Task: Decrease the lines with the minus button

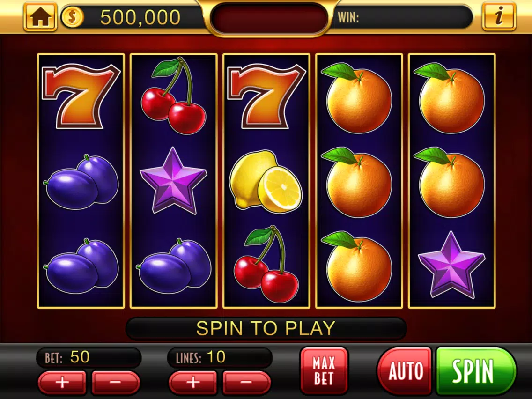Action: point(247,383)
